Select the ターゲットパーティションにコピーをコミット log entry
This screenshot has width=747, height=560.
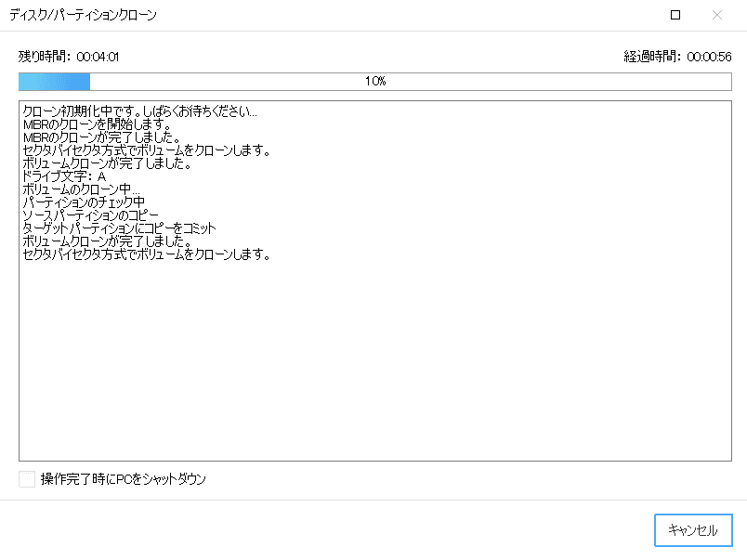(119, 228)
